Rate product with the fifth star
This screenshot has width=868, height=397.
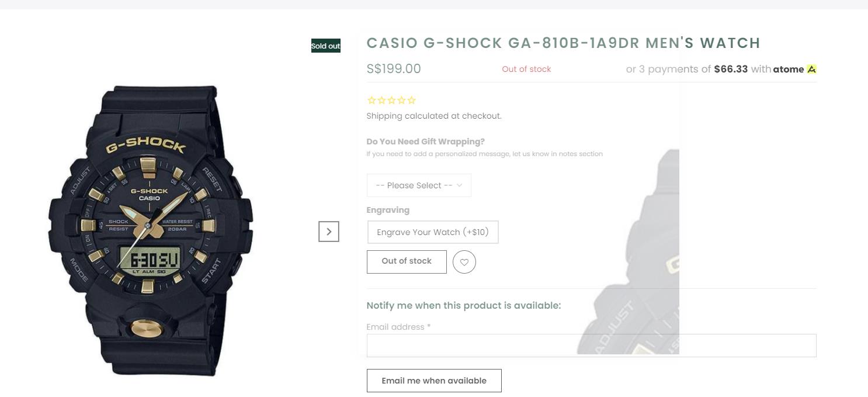(x=411, y=101)
